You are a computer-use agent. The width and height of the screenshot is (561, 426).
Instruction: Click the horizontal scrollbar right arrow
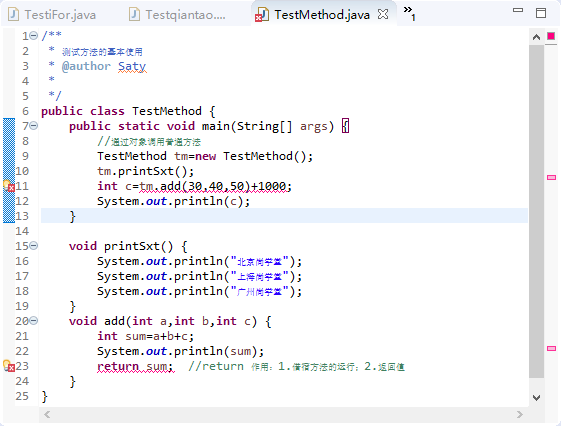(520, 415)
